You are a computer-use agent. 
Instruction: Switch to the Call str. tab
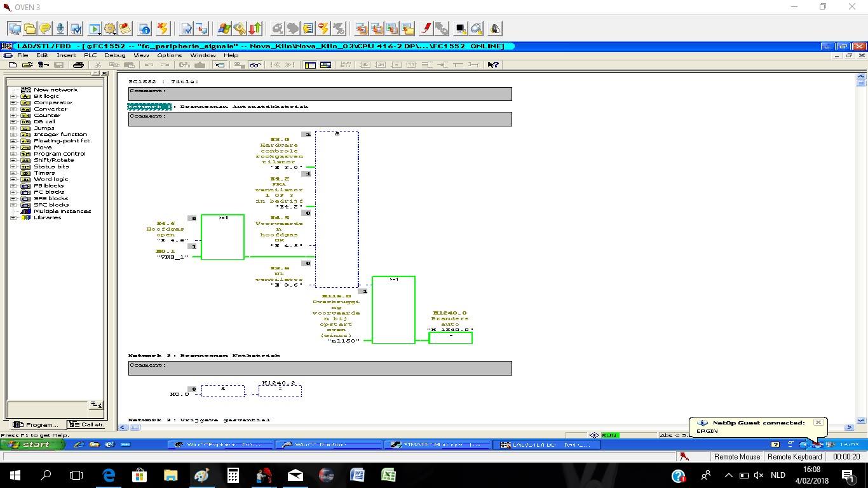(86, 424)
